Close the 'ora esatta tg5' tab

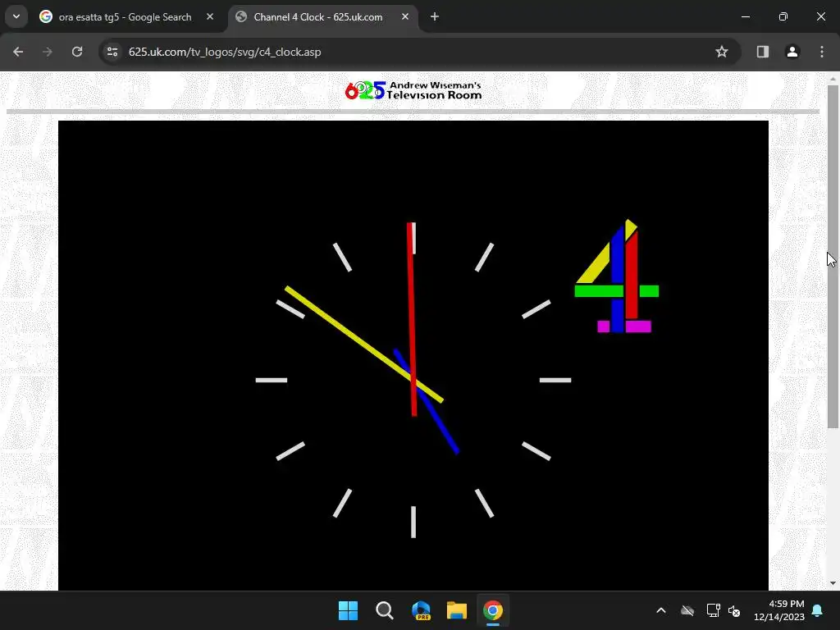pyautogui.click(x=210, y=16)
